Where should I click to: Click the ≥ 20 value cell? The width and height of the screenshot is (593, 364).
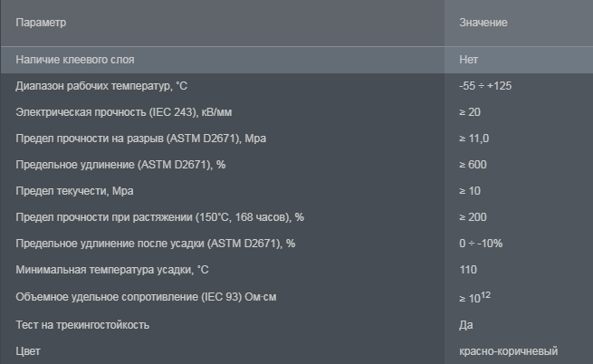pos(519,112)
